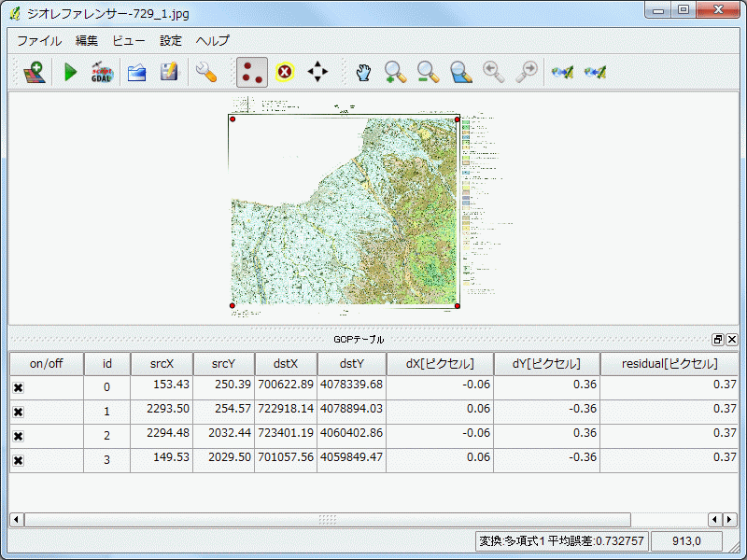Screen dimensions: 747x560
Task: Disable the GCP point with id 3
Action: [x=19, y=460]
